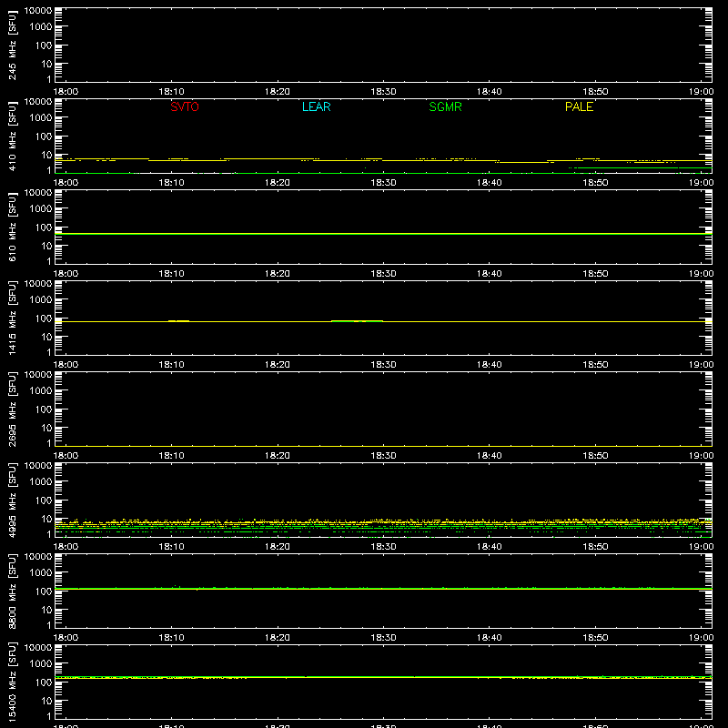Click 18:40 time label under 410 MHz panel
This screenshot has width=728, height=728.
(x=490, y=183)
